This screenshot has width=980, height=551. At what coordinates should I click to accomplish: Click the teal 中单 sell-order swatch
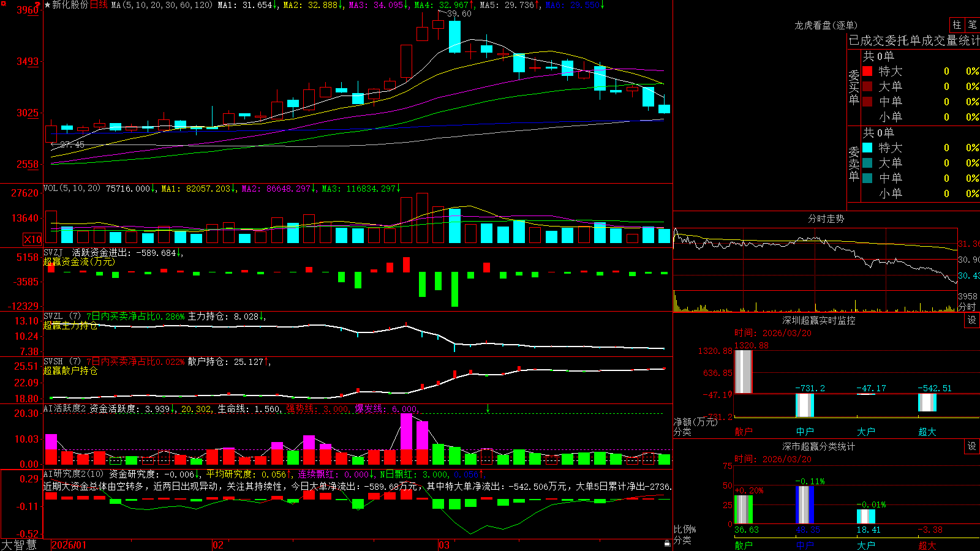click(x=867, y=178)
